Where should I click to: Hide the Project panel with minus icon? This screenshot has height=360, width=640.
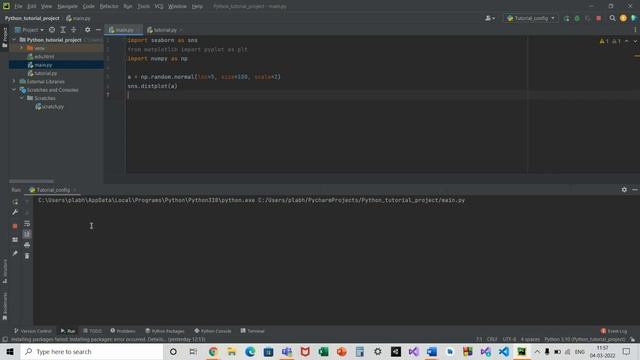tap(98, 30)
